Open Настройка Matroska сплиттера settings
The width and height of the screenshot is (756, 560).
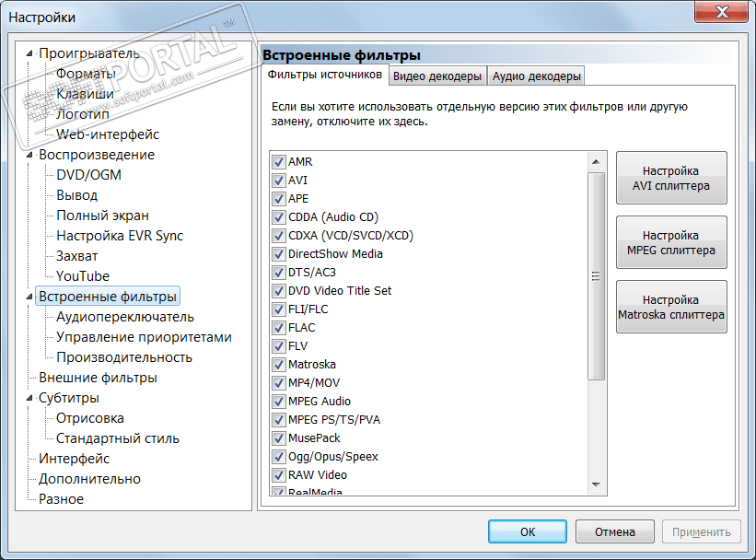pyautogui.click(x=671, y=307)
